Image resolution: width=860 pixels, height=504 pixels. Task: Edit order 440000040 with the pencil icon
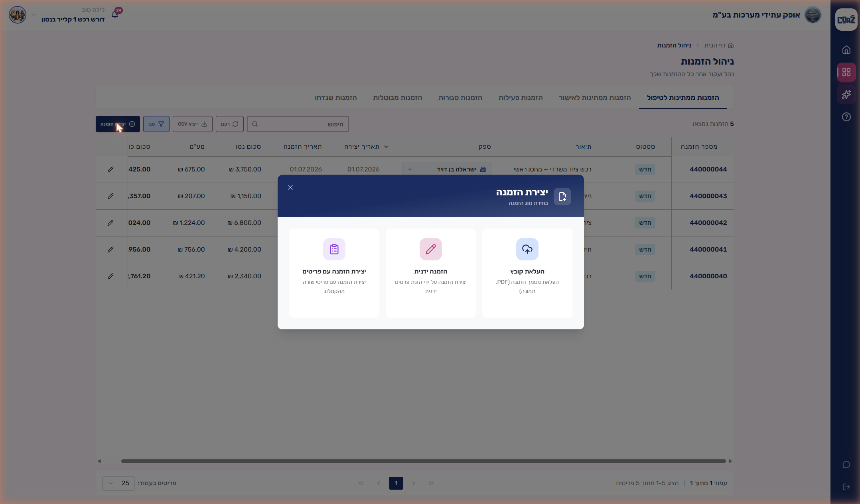(x=110, y=276)
